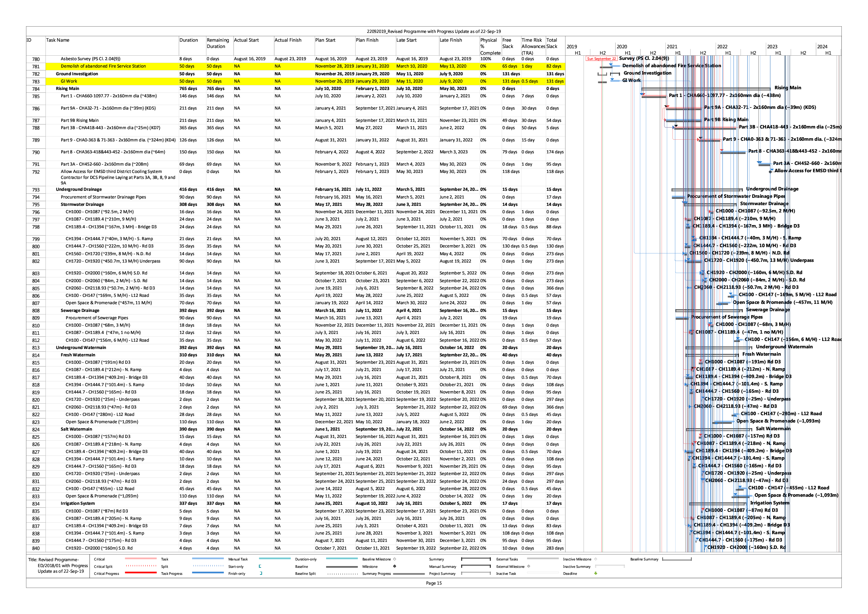The height and width of the screenshot is (614, 868).
Task: Click the Page 15 footer label
Action: [433, 583]
